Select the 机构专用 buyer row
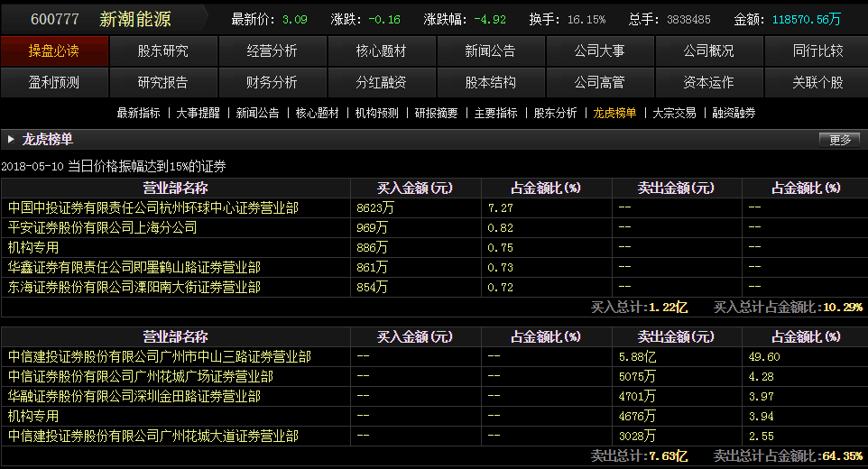The image size is (868, 469). point(435,248)
